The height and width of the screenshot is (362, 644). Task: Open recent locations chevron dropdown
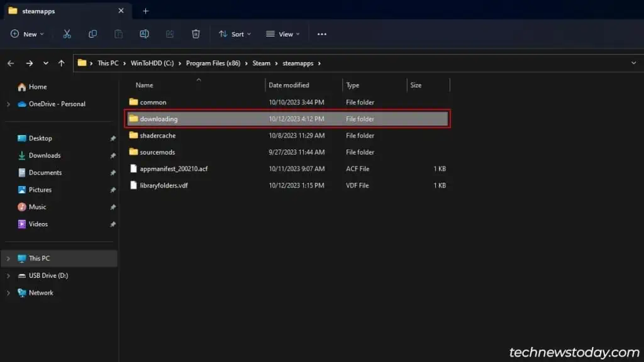click(45, 63)
